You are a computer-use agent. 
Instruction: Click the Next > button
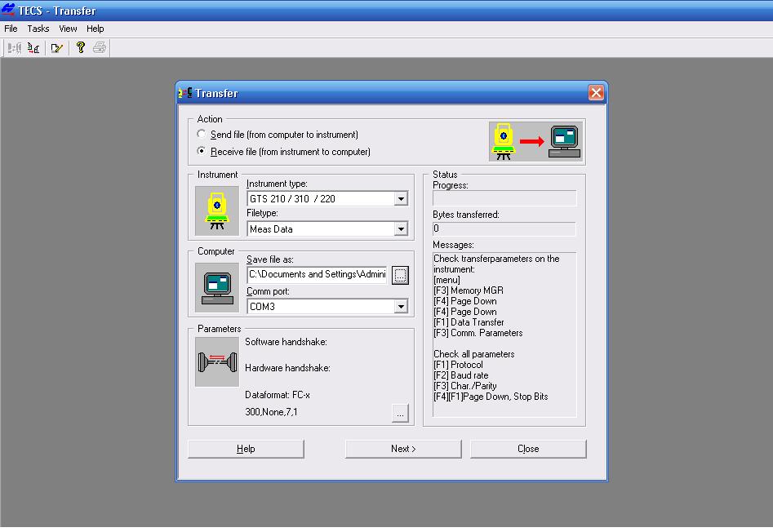tap(403, 449)
